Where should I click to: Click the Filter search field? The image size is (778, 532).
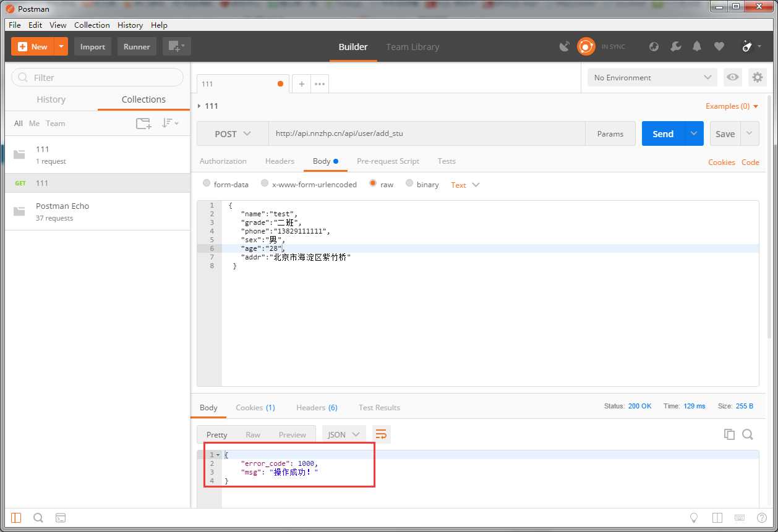[98, 77]
